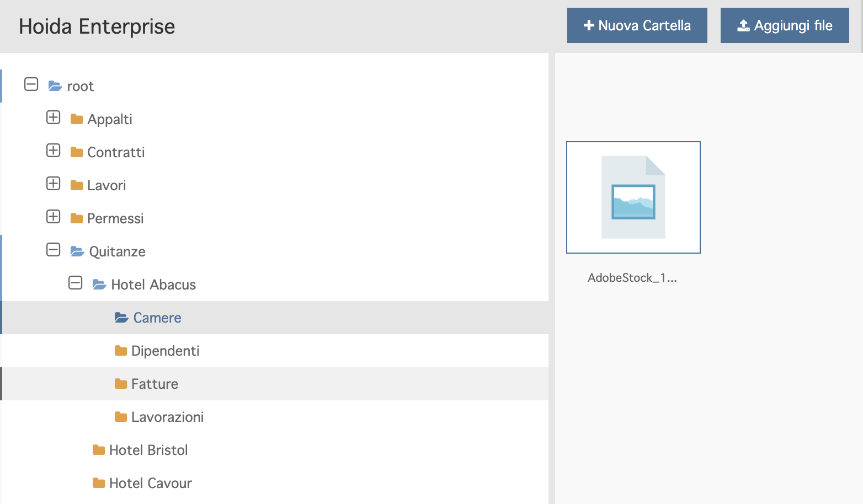The image size is (863, 504).
Task: Collapse the Quitanze folder
Action: 54,250
